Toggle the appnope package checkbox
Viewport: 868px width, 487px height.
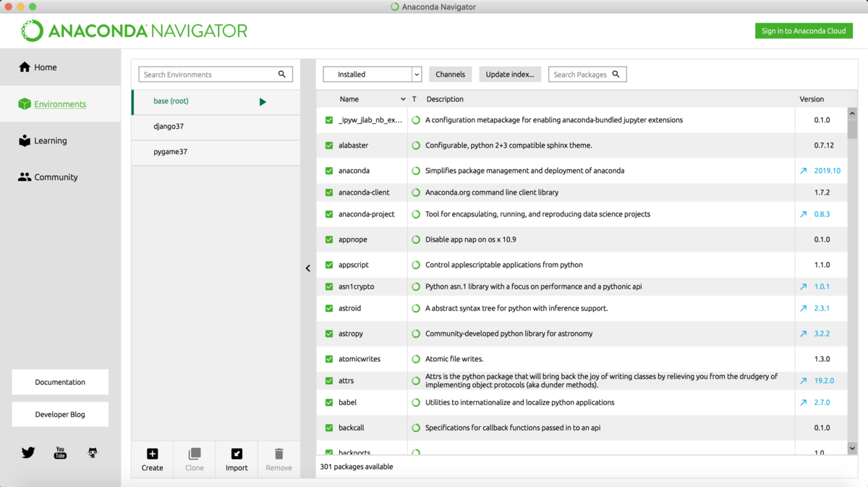(x=329, y=240)
